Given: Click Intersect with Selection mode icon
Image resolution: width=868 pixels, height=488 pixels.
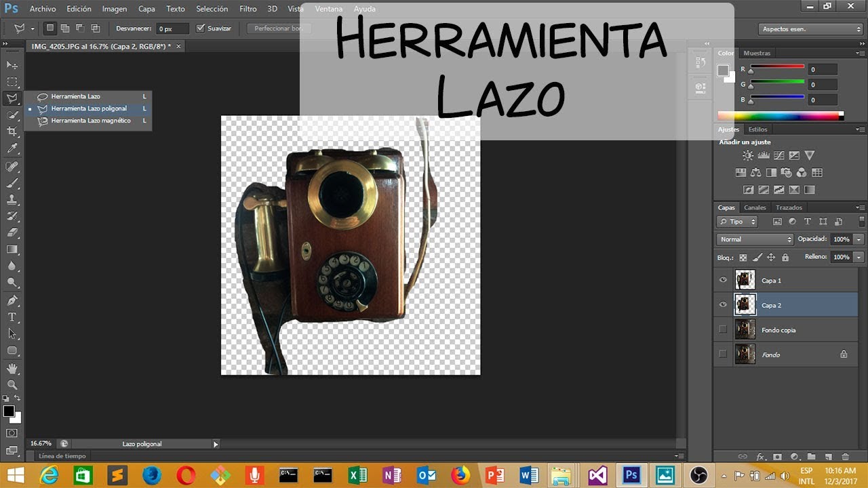Looking at the screenshot, I should pos(96,28).
